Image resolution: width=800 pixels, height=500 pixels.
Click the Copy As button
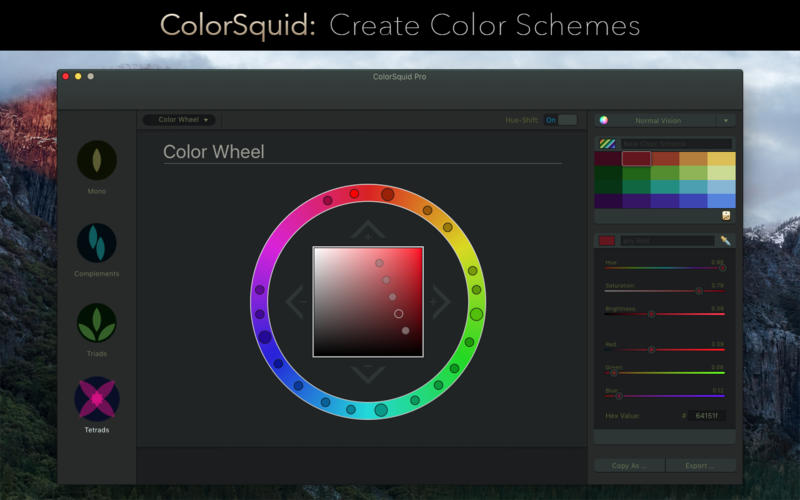[630, 466]
